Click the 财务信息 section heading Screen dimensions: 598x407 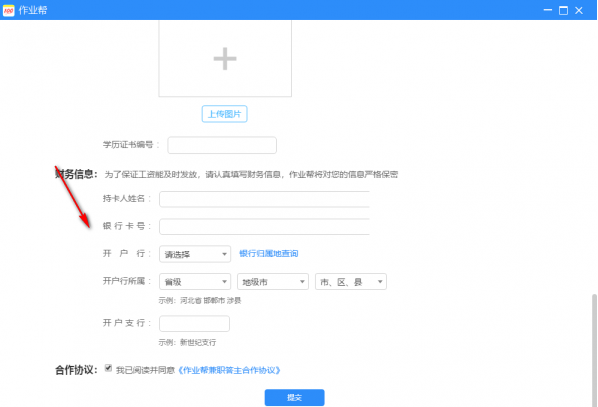click(76, 174)
